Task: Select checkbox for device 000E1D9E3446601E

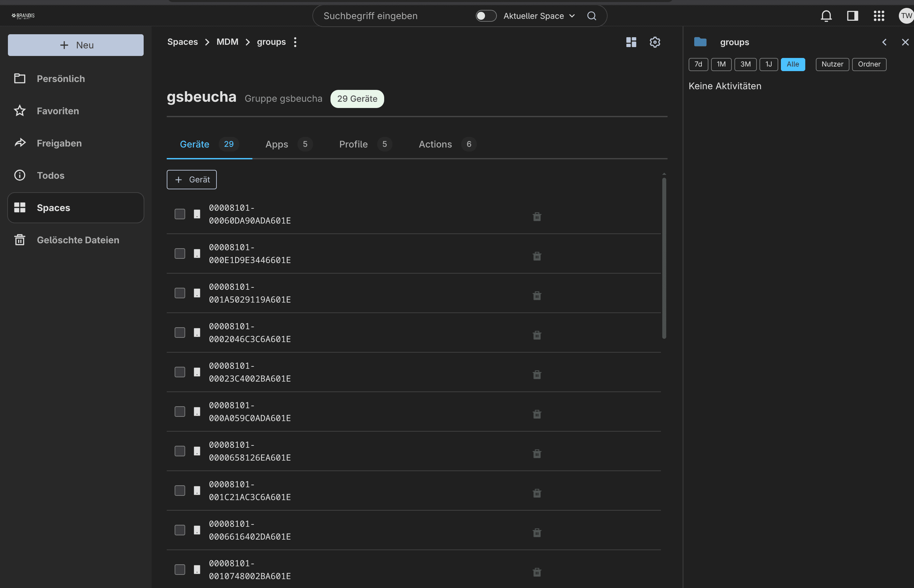Action: coord(180,254)
